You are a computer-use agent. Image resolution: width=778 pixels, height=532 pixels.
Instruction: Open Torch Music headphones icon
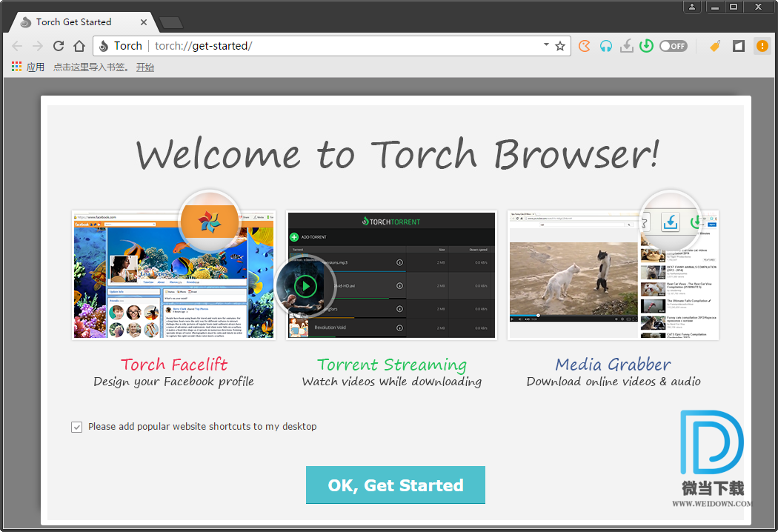(x=606, y=46)
